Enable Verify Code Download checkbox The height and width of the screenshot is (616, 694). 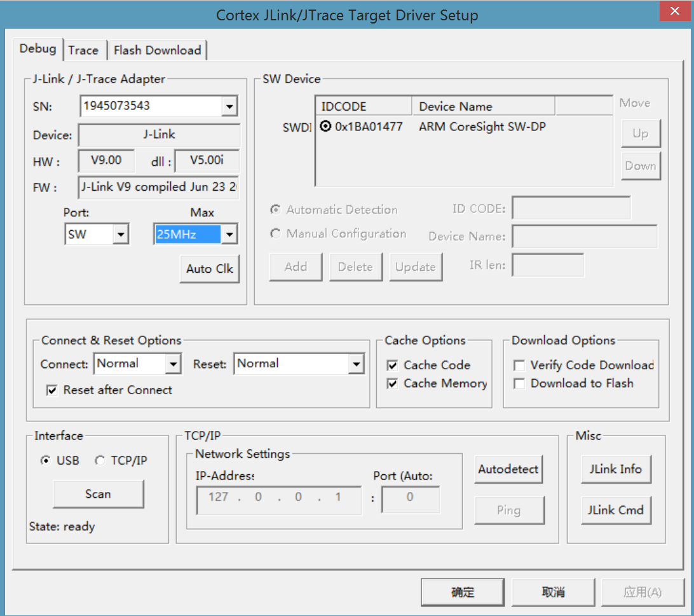519,366
